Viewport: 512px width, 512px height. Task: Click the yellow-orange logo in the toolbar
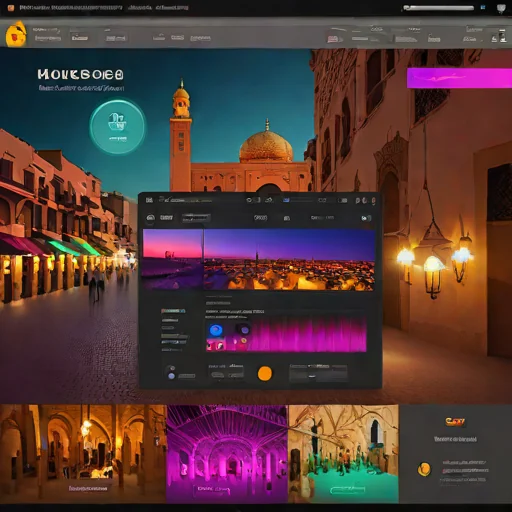(x=16, y=34)
